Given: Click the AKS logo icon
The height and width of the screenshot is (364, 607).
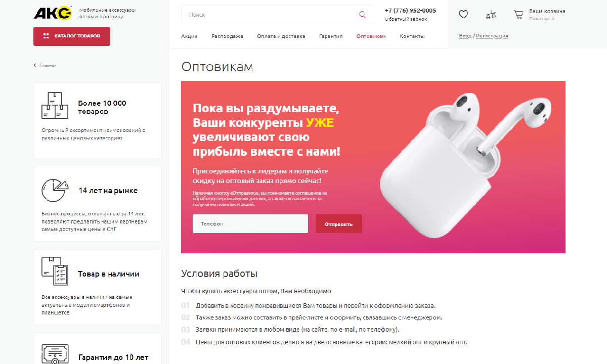Looking at the screenshot, I should pyautogui.click(x=53, y=13).
